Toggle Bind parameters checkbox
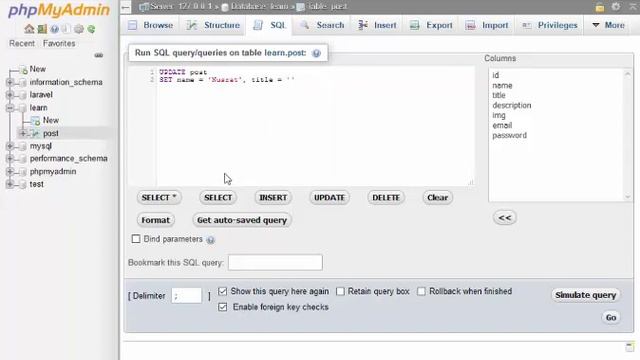The width and height of the screenshot is (640, 360). tap(136, 239)
